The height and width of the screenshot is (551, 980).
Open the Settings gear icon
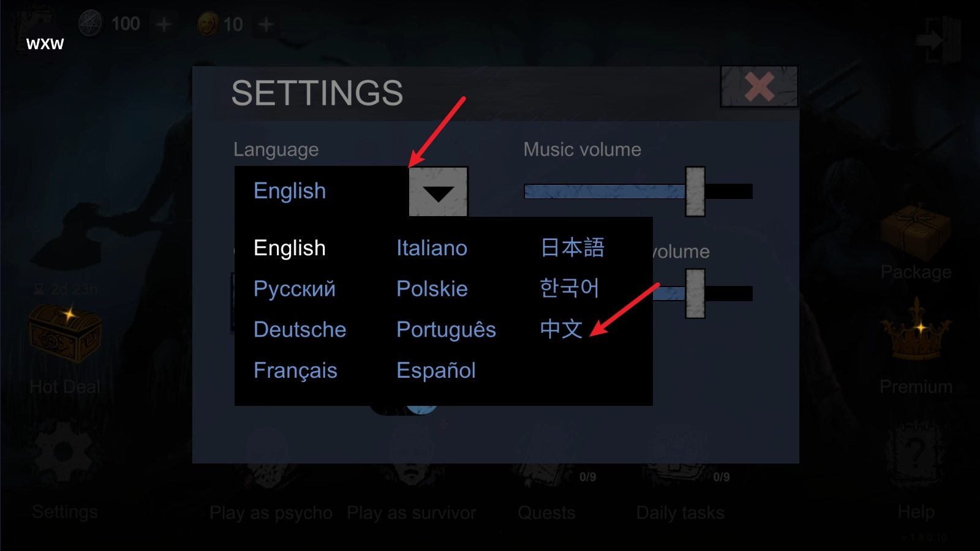[64, 454]
